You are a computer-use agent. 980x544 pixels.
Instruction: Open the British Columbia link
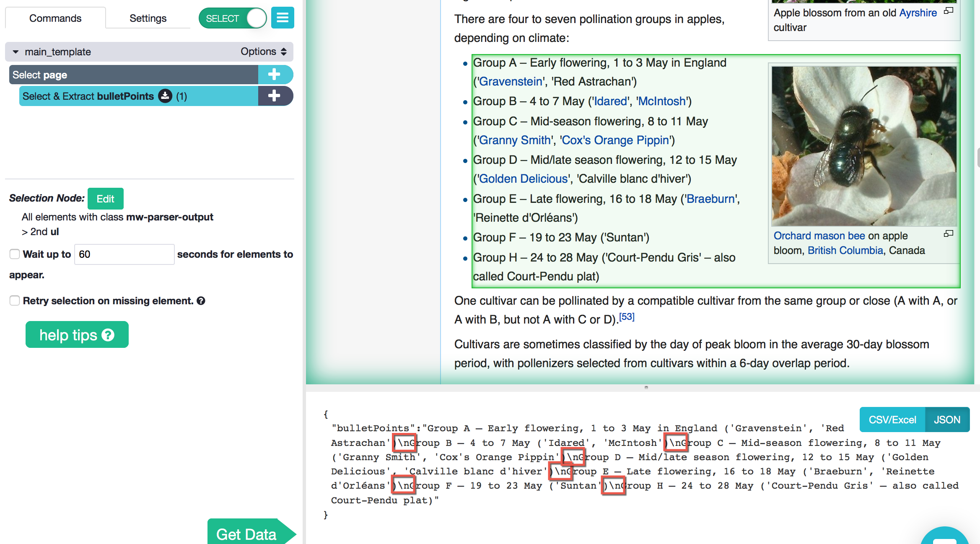(845, 250)
